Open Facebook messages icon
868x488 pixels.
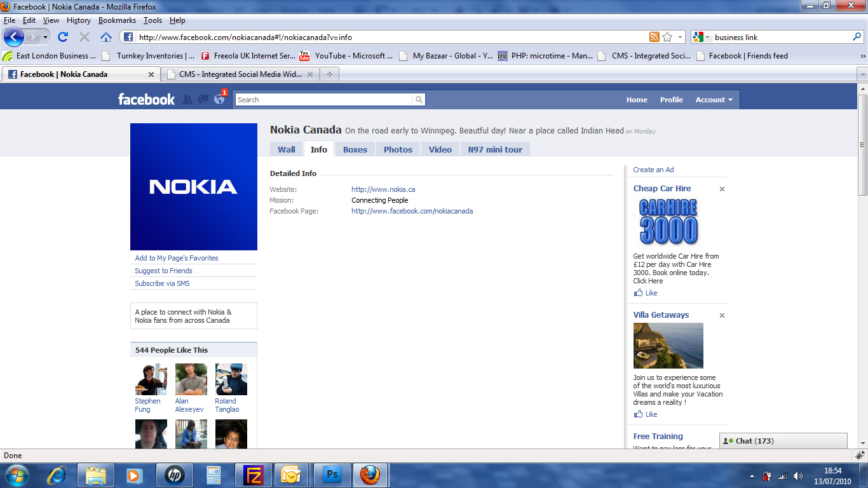click(x=203, y=99)
